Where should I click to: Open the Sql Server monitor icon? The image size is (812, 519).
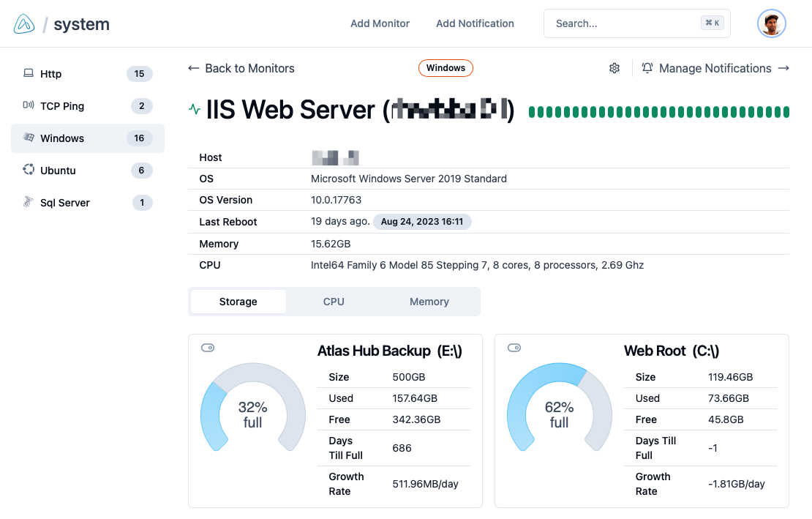point(29,202)
